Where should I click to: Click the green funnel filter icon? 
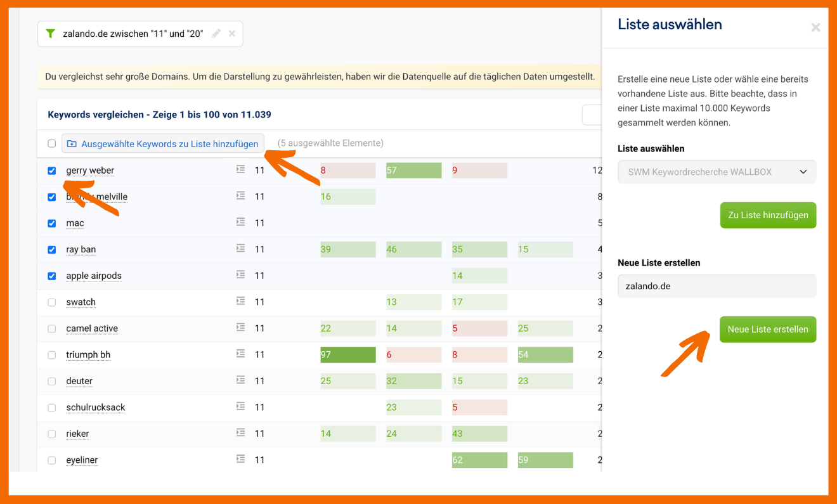(x=51, y=34)
